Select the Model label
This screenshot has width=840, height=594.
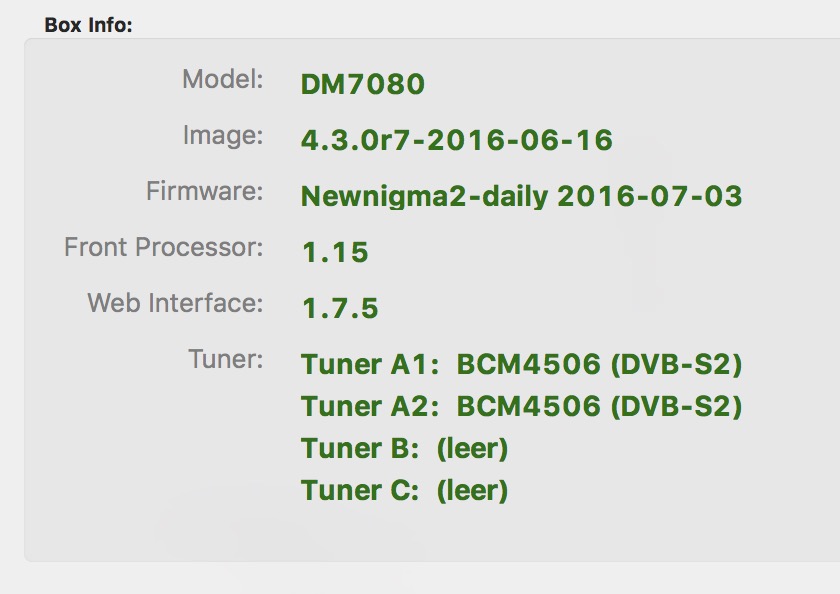(x=222, y=81)
